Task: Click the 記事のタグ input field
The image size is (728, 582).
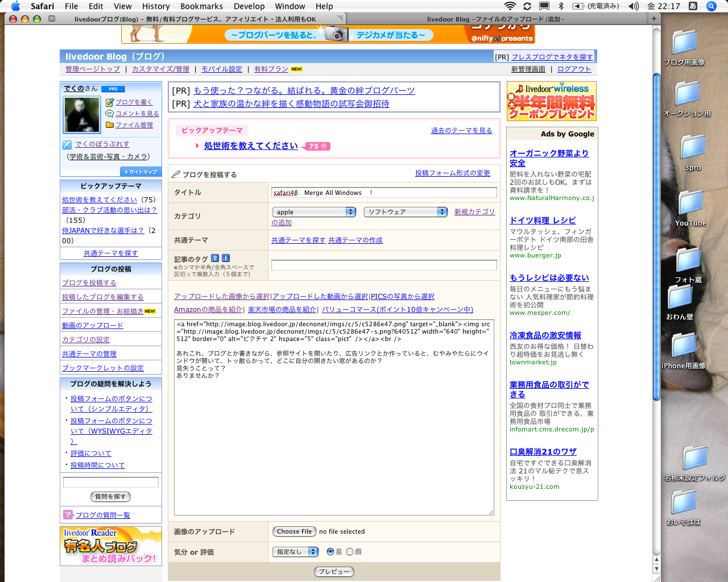Action: tap(384, 265)
